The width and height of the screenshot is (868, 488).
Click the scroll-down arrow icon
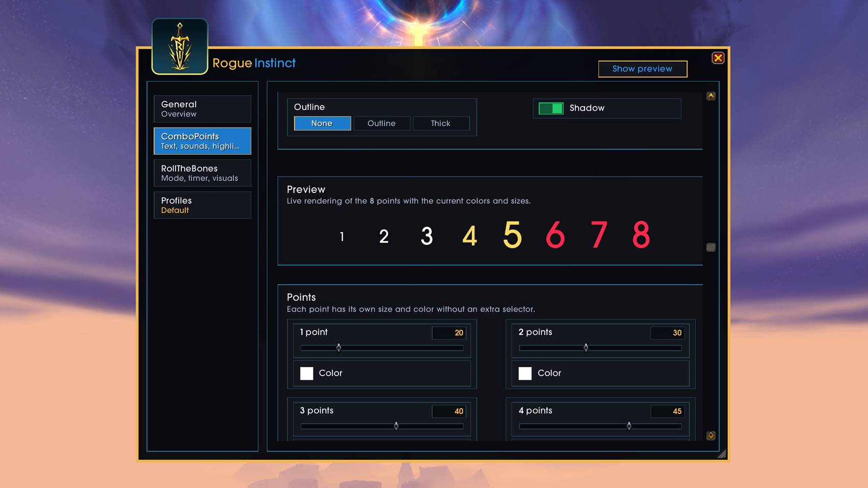(x=711, y=435)
